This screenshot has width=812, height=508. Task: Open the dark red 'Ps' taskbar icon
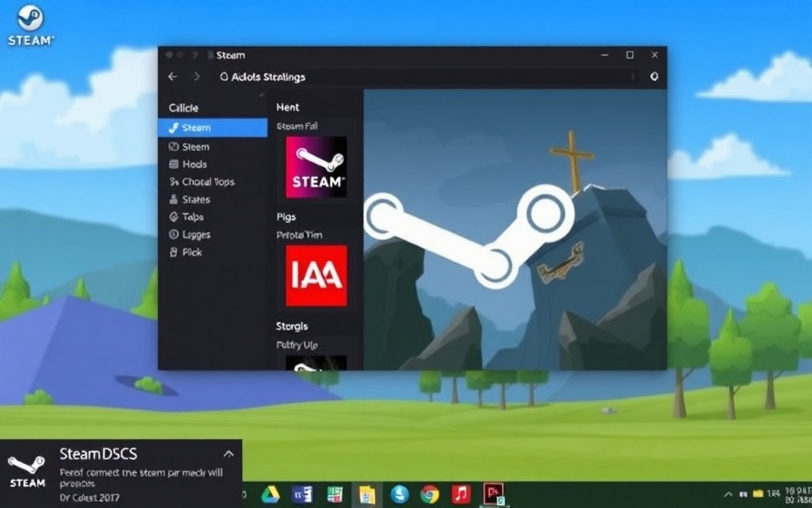pyautogui.click(x=493, y=494)
